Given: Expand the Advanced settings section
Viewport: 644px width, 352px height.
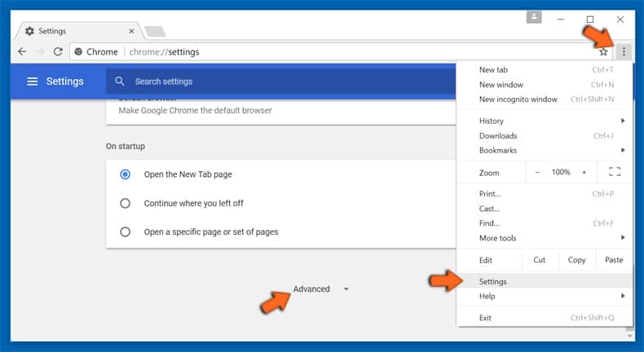Looking at the screenshot, I should tap(311, 289).
